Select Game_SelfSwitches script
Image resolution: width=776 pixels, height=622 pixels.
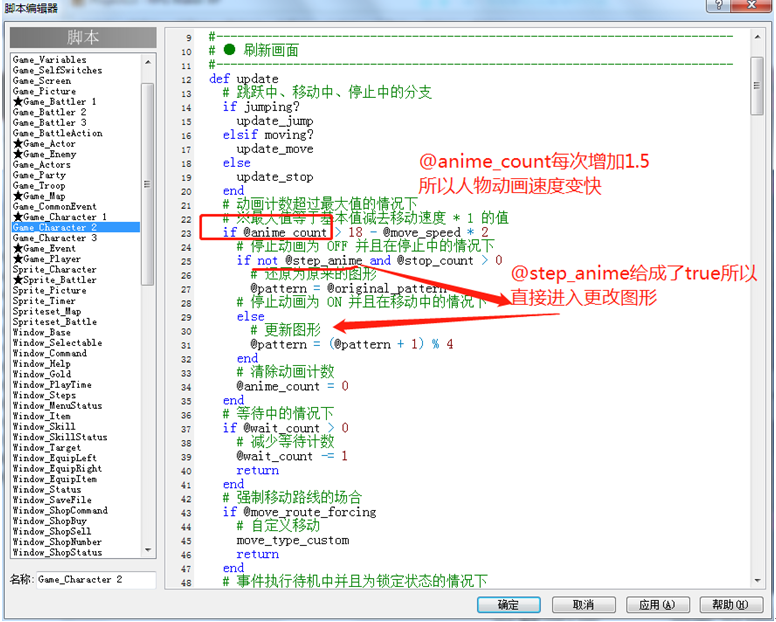pos(57,70)
